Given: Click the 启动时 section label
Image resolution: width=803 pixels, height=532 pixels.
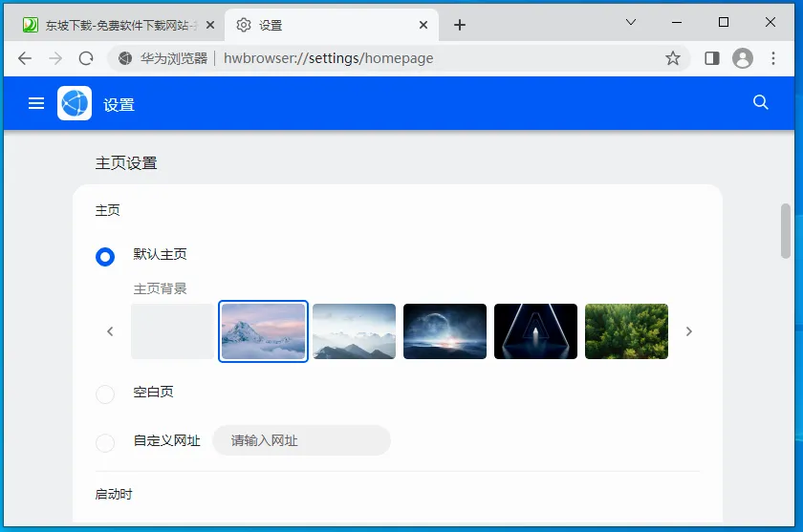Looking at the screenshot, I should coord(114,494).
